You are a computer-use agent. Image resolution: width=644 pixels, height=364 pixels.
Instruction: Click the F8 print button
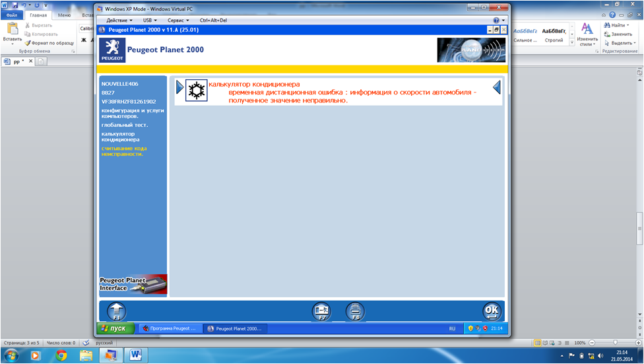pos(355,311)
